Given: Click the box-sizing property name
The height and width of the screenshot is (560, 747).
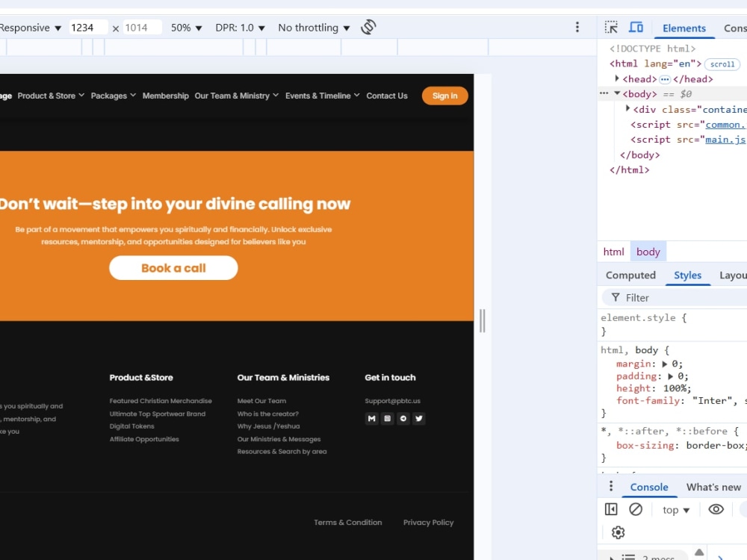Looking at the screenshot, I should click(645, 446).
